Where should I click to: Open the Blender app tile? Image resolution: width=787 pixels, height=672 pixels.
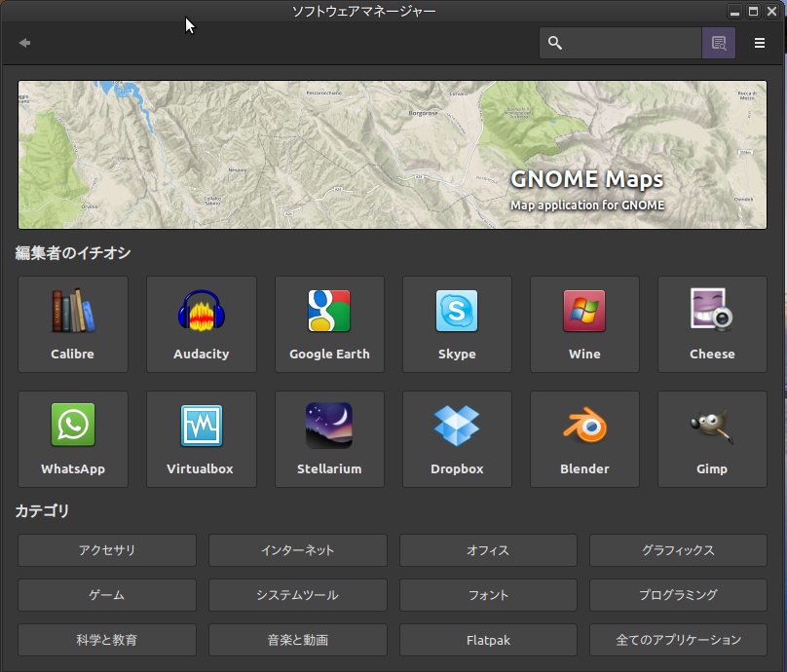click(x=584, y=439)
